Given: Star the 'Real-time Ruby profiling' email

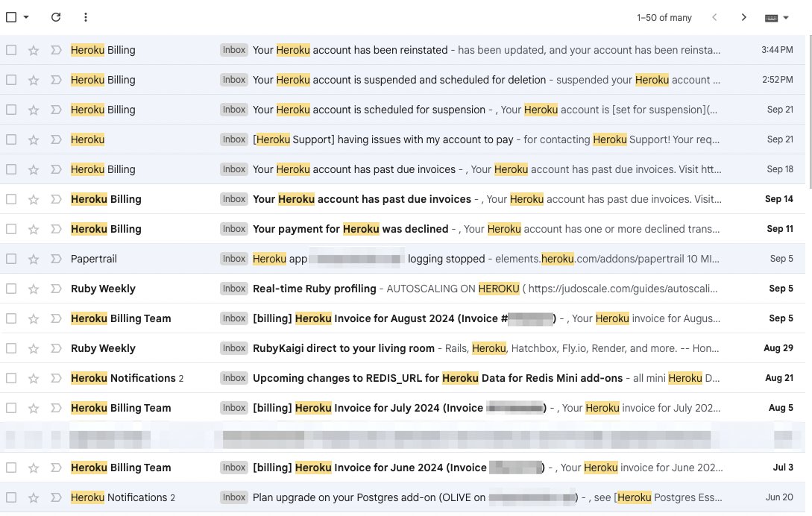Looking at the screenshot, I should click(x=33, y=289).
